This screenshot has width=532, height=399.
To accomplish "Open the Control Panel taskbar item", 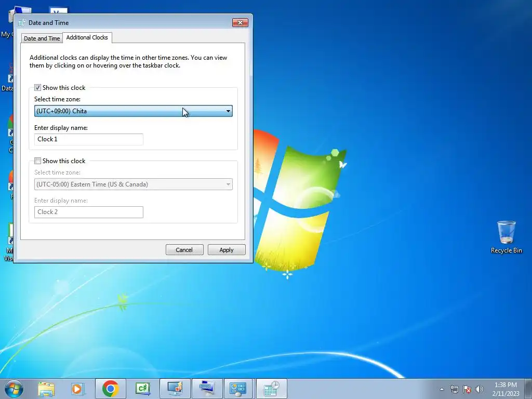I will point(237,389).
